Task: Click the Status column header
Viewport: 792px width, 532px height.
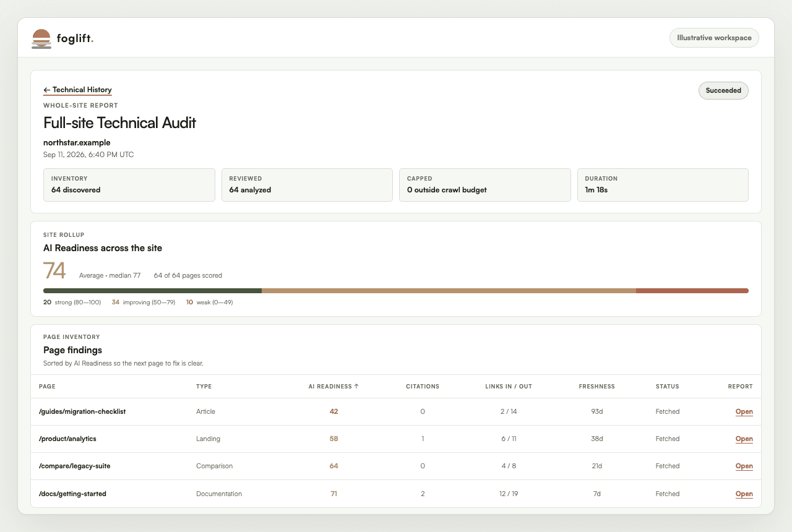Action: pos(667,386)
